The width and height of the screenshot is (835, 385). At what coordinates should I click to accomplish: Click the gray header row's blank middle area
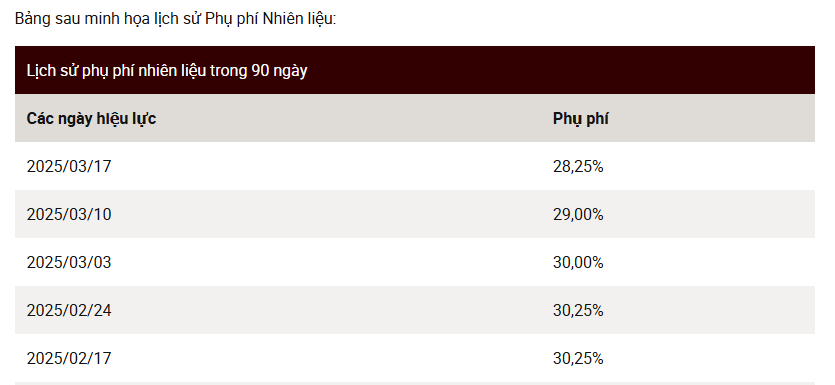click(x=351, y=118)
